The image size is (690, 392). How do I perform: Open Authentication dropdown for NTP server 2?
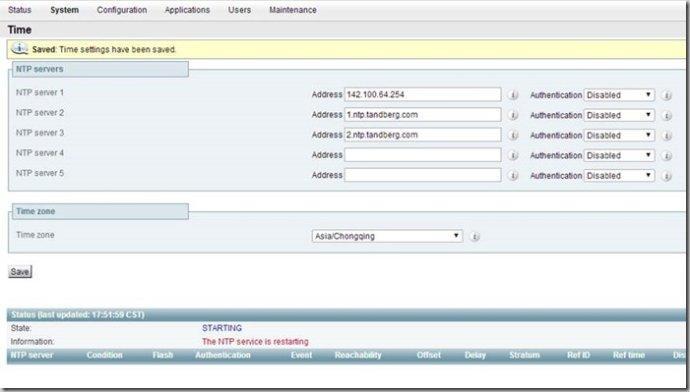pyautogui.click(x=619, y=115)
